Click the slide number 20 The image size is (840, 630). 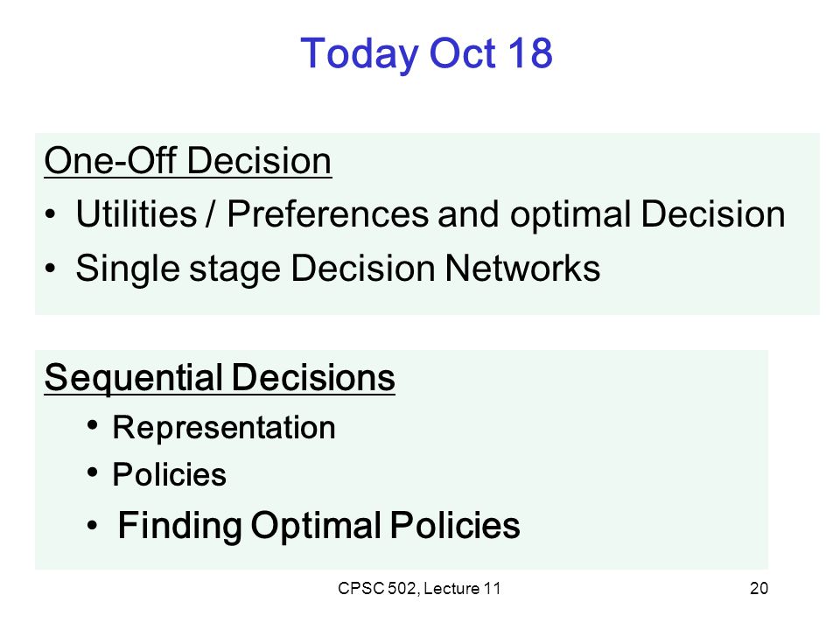pyautogui.click(x=759, y=589)
